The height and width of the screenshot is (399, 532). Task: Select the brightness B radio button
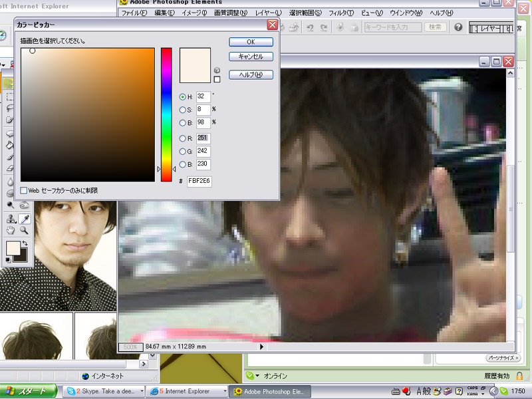pos(182,123)
